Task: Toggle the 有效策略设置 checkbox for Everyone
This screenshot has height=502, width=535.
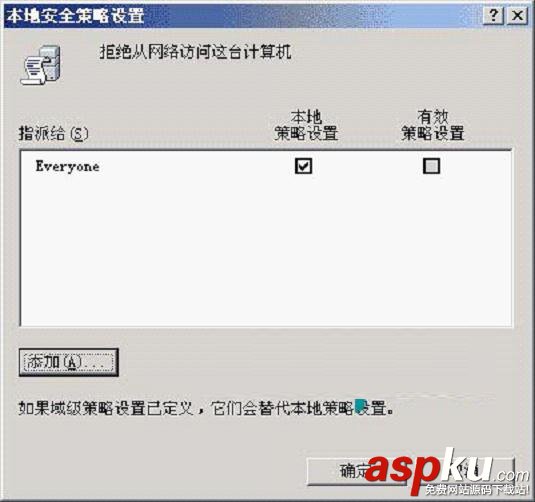Action: pos(431,166)
